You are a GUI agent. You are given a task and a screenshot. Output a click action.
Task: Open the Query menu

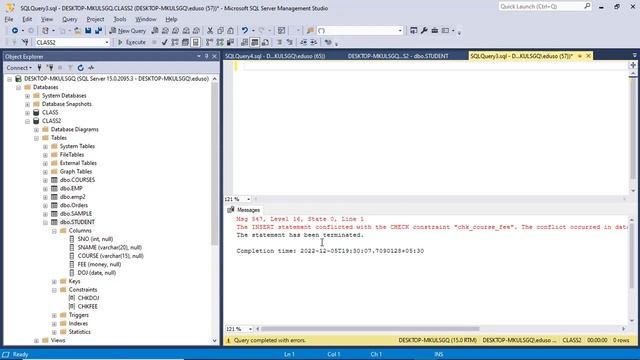(x=69, y=19)
